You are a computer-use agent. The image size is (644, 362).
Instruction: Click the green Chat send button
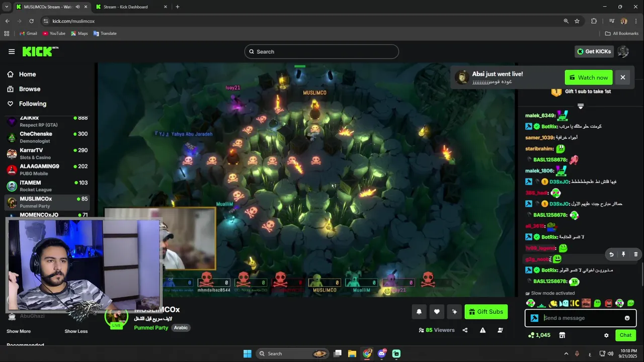pos(625,335)
